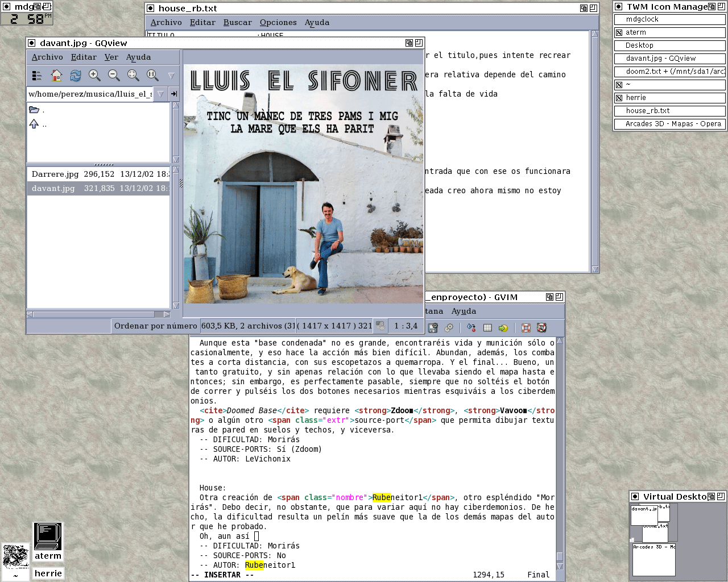Open the current folder '.' entry in GQview
Viewport: 728px width, 582px height.
[98, 110]
